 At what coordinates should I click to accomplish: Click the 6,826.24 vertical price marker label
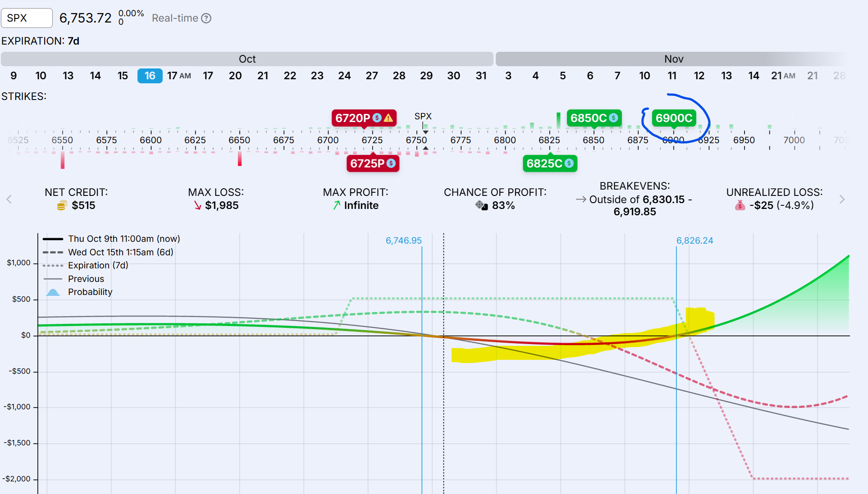pyautogui.click(x=694, y=240)
